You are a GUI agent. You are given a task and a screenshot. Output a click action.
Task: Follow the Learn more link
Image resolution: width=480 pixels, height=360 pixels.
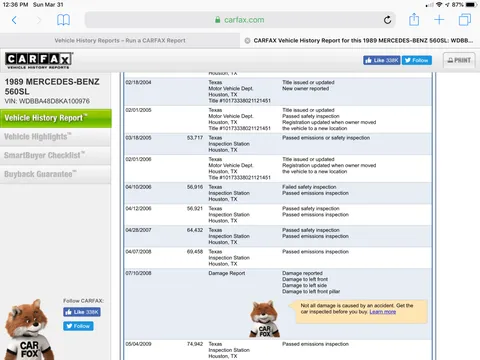[x=383, y=312]
